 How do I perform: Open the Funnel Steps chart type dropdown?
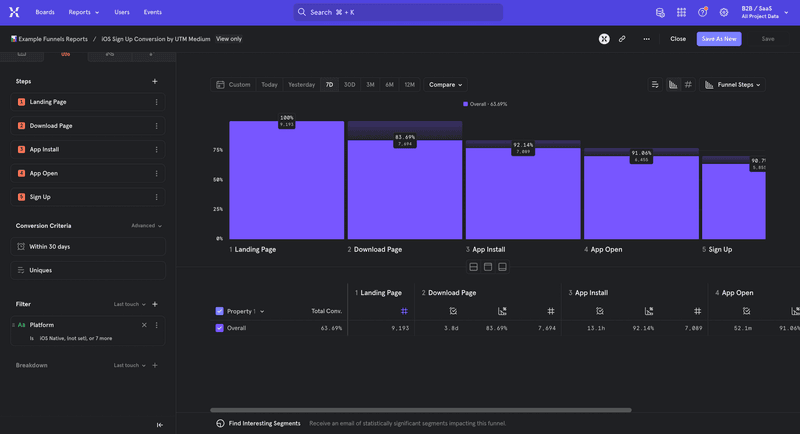coord(732,85)
